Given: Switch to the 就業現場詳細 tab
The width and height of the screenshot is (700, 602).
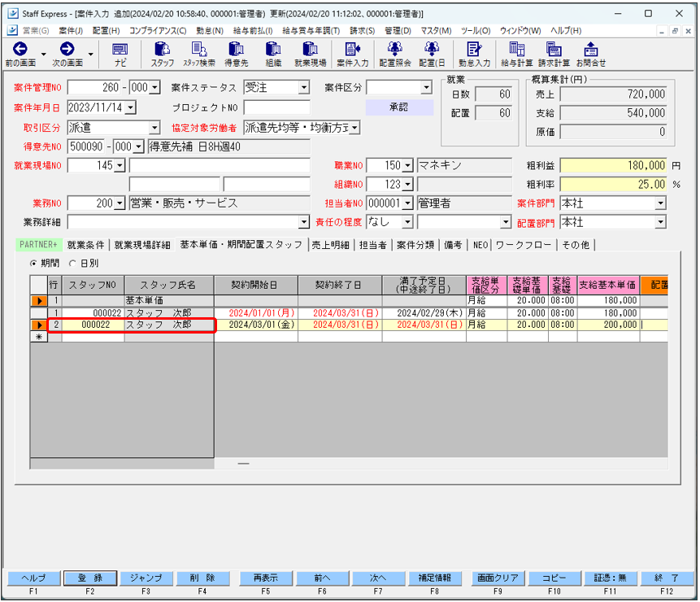Looking at the screenshot, I should coord(142,245).
